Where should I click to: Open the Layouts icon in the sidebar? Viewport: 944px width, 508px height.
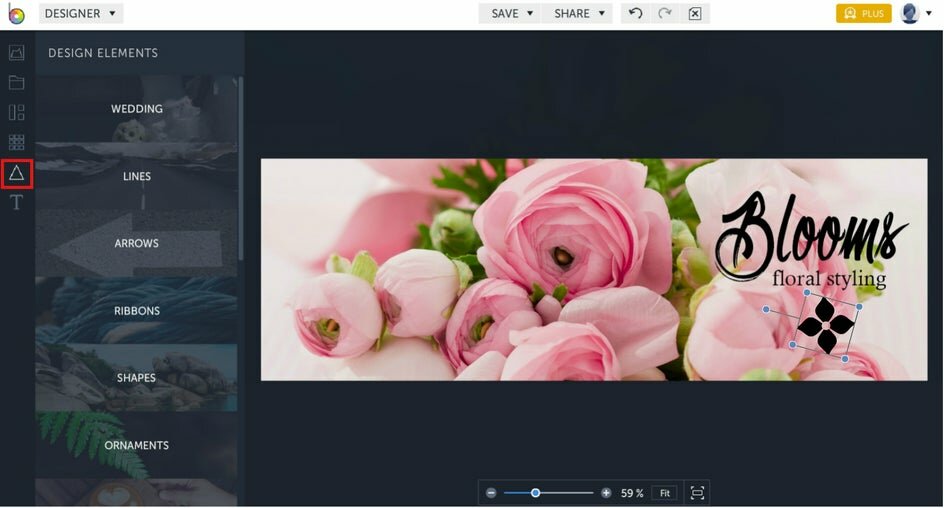click(16, 113)
